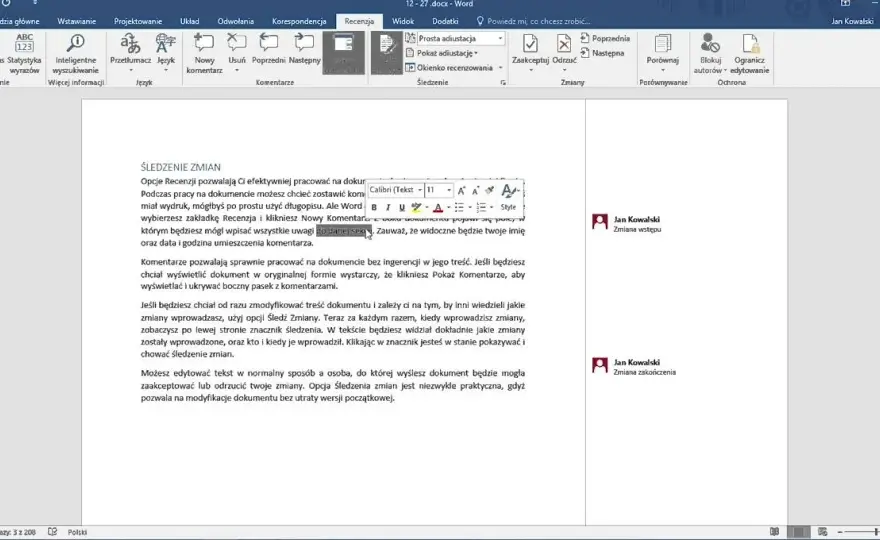
Task: Click decrease font size icon in mini toolbar
Action: click(475, 190)
